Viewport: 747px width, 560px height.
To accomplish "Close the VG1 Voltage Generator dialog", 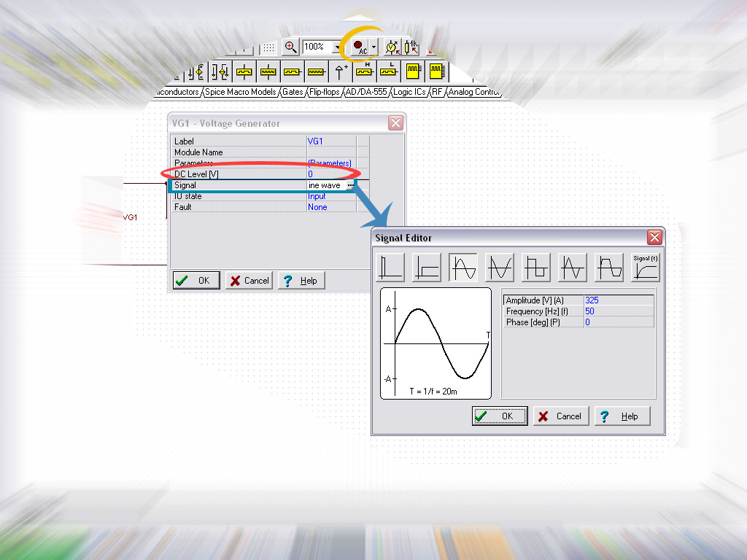I will 395,122.
